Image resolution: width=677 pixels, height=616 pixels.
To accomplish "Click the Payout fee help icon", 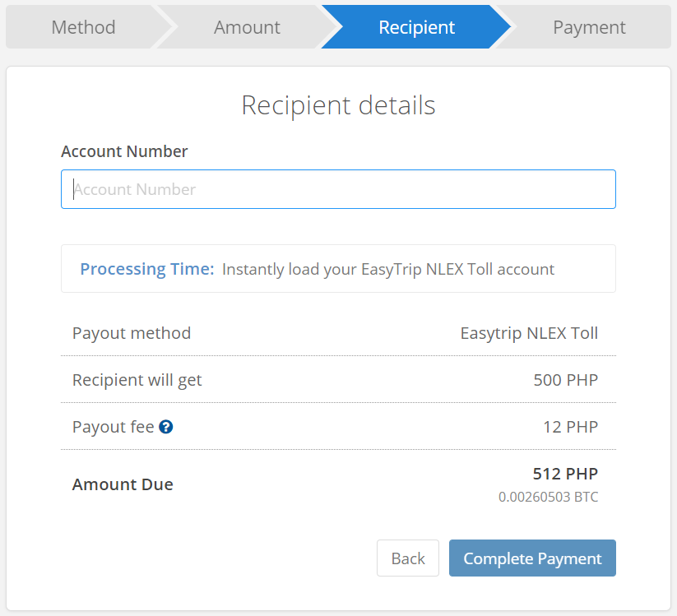I will click(x=166, y=427).
